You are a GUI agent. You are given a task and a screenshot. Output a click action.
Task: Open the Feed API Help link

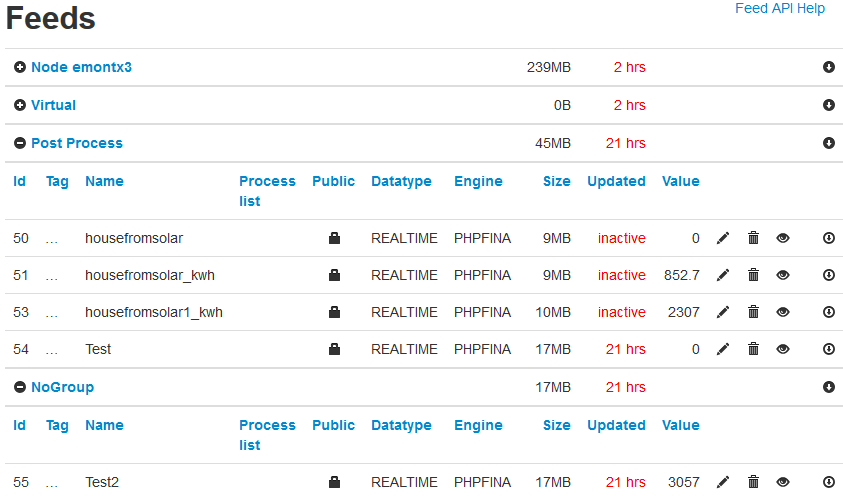[x=780, y=9]
